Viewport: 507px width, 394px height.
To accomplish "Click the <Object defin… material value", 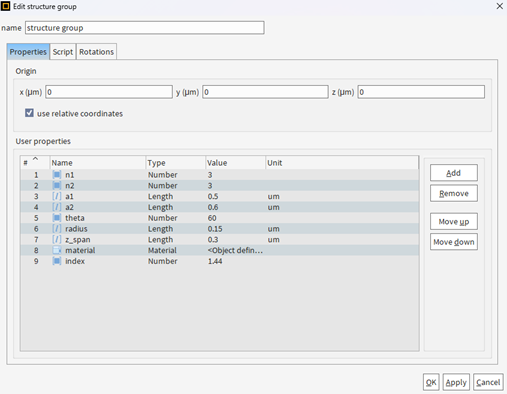I will (x=235, y=250).
